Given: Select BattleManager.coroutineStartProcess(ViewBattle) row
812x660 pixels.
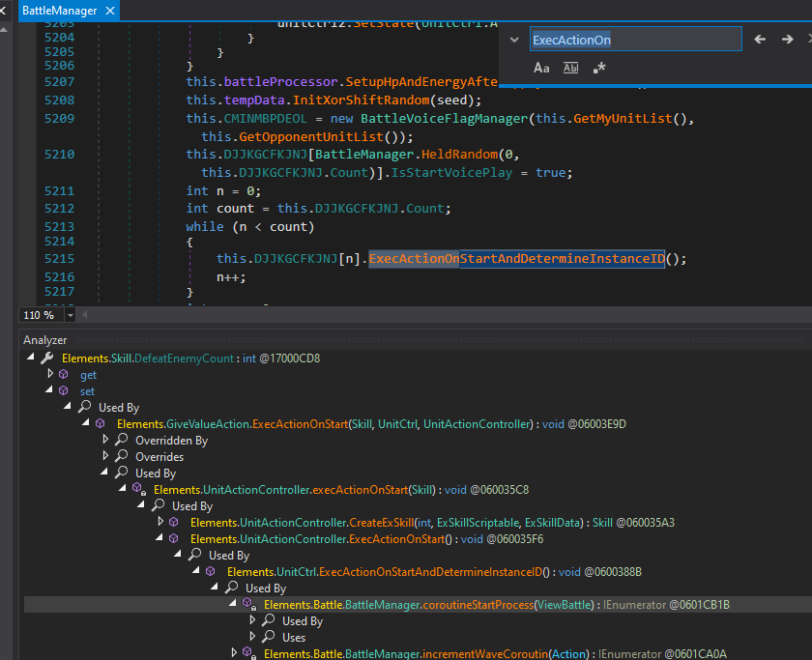Looking at the screenshot, I should tap(496, 605).
